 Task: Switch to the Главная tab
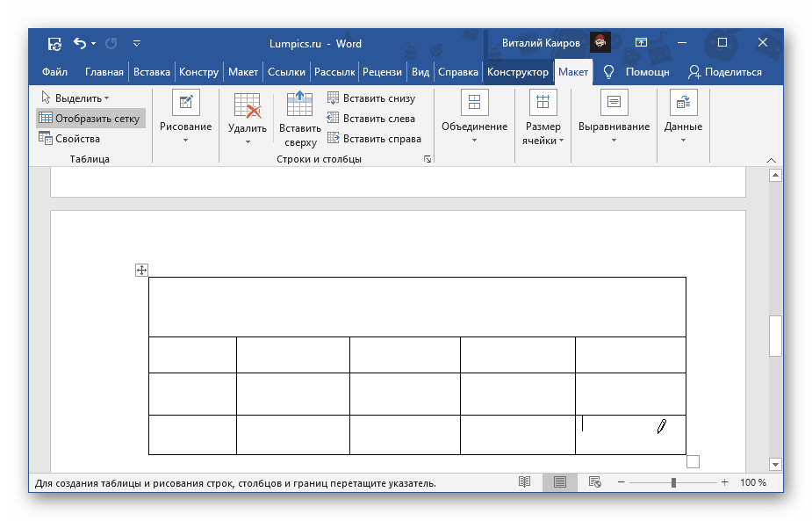point(104,72)
